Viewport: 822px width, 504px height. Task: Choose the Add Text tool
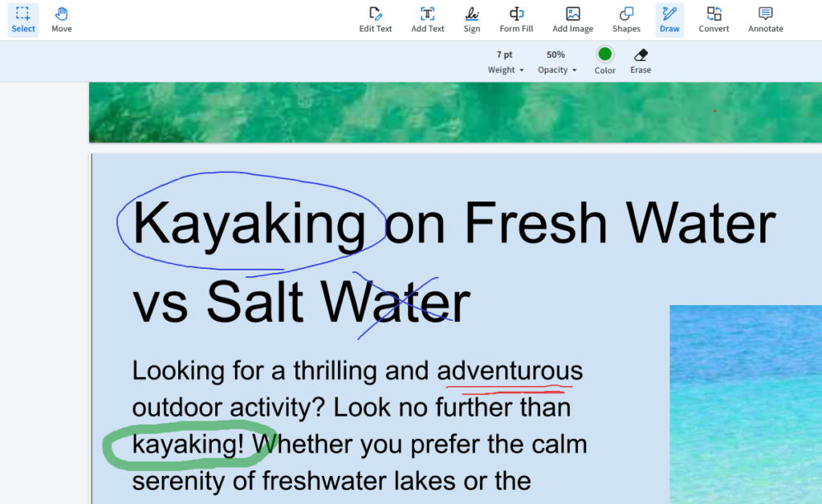(427, 19)
